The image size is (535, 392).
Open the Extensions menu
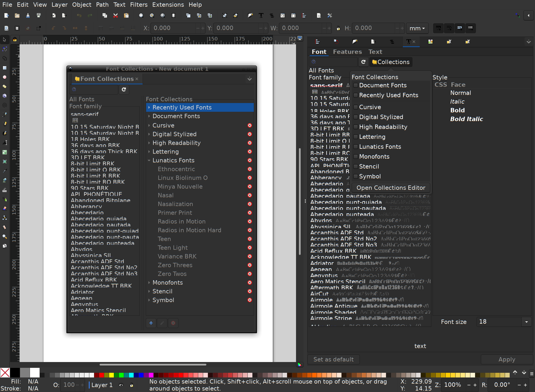point(168,5)
